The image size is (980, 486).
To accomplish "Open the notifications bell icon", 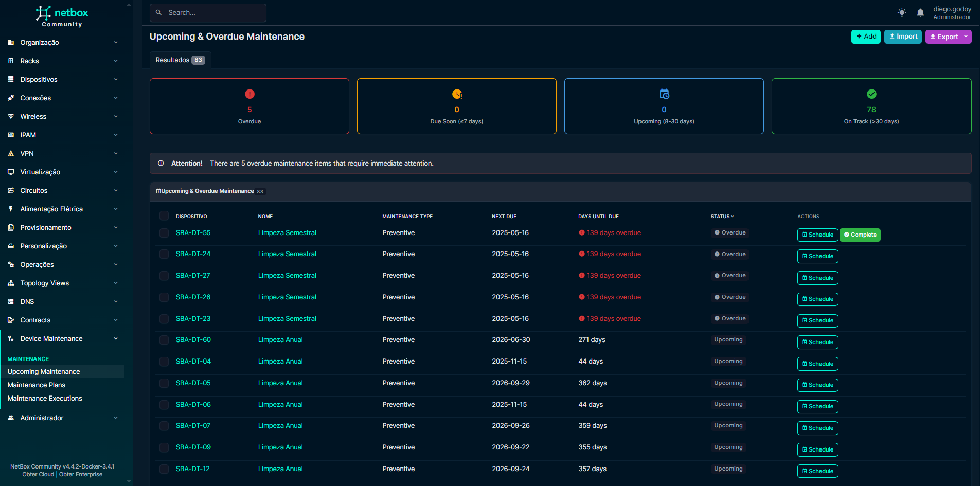I will pos(920,13).
